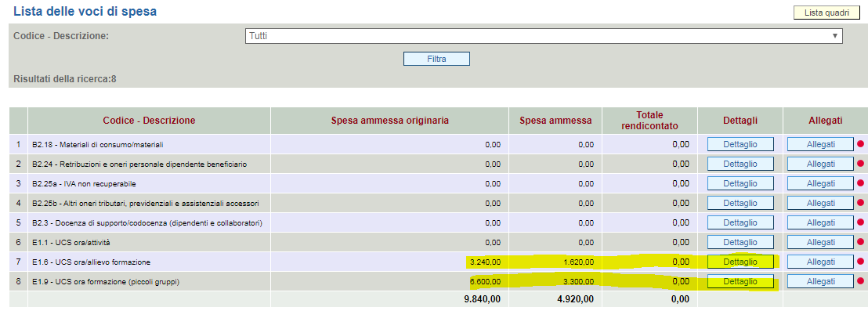Open Allegati for E1.1 UCS ora/attività

820,242
